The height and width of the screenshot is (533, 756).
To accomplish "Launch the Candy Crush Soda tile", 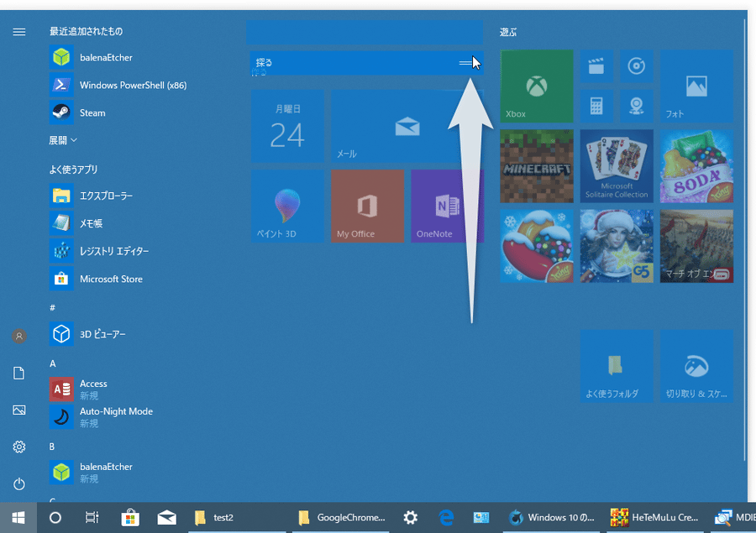I will 696,166.
